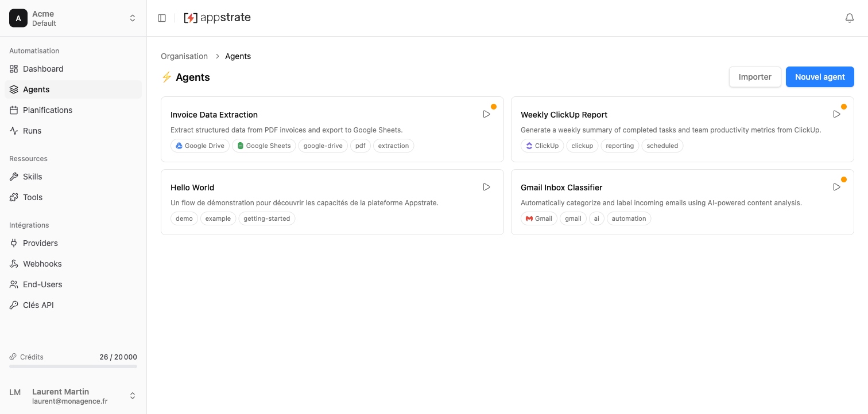The image size is (868, 414).
Task: Click the Crédits usage progress bar
Action: click(72, 366)
